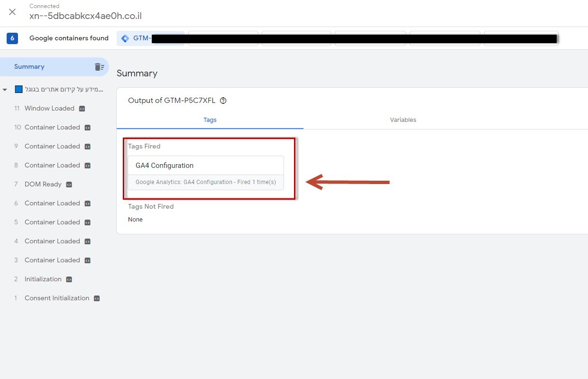The width and height of the screenshot is (588, 379).
Task: Click the code icon on event 8 Container Loaded
Action: [87, 166]
